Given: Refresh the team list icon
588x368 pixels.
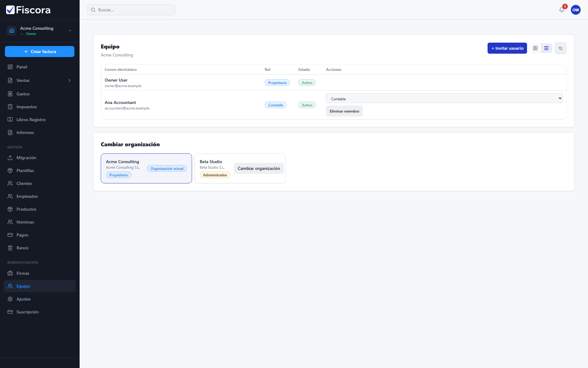Looking at the screenshot, I should pyautogui.click(x=561, y=48).
